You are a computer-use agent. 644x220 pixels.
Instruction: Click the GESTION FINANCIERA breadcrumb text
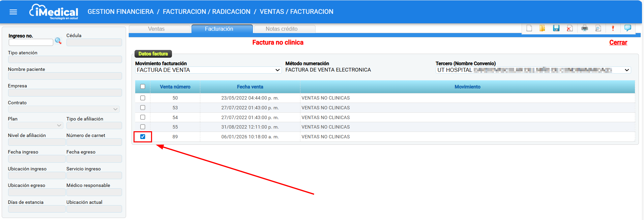tap(121, 12)
